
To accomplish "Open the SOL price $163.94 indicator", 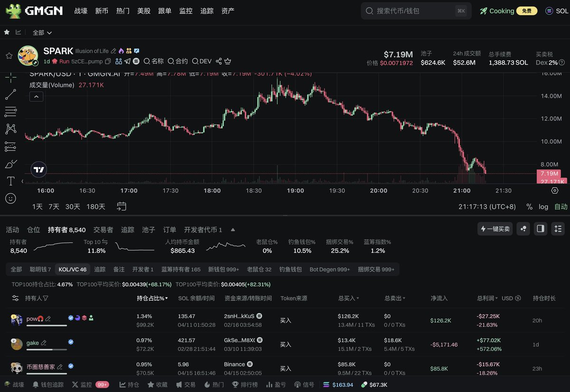I will pyautogui.click(x=338, y=384).
